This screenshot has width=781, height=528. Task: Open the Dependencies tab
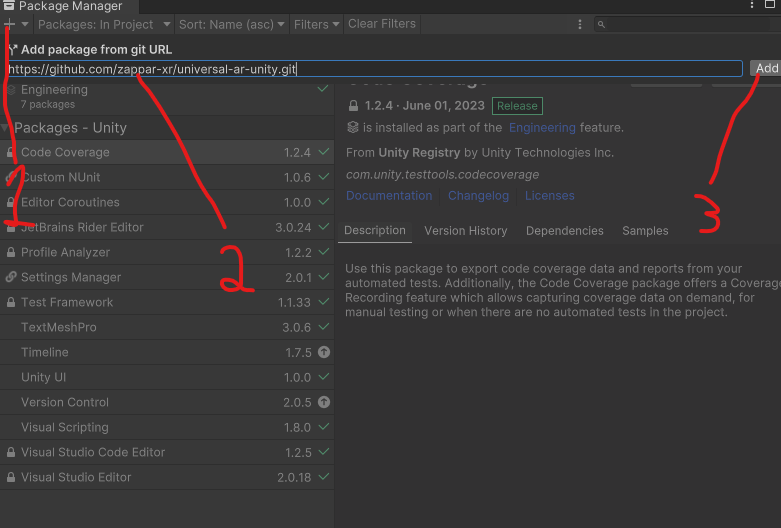[564, 231]
